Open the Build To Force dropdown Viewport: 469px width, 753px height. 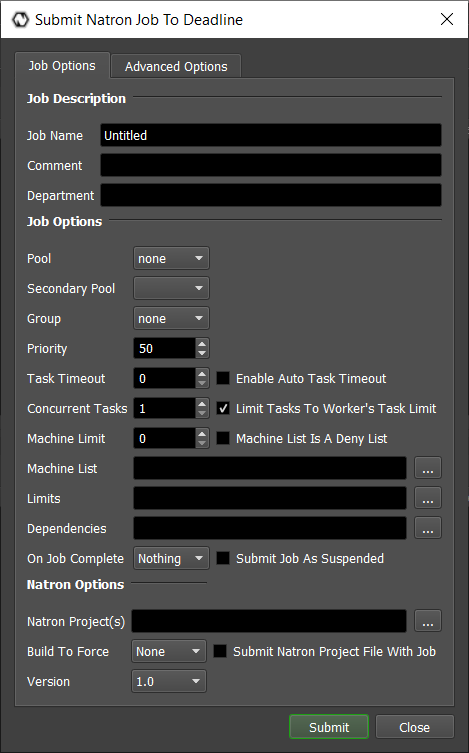pyautogui.click(x=168, y=651)
